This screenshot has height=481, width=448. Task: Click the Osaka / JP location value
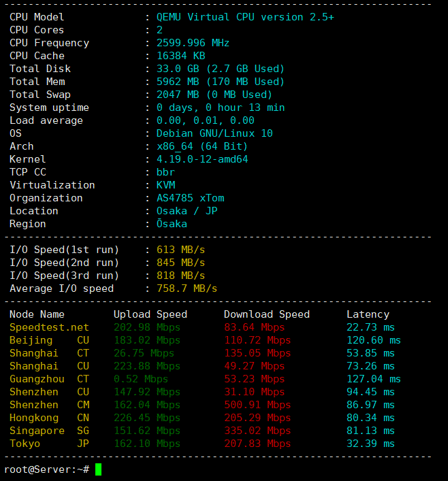coord(187,211)
